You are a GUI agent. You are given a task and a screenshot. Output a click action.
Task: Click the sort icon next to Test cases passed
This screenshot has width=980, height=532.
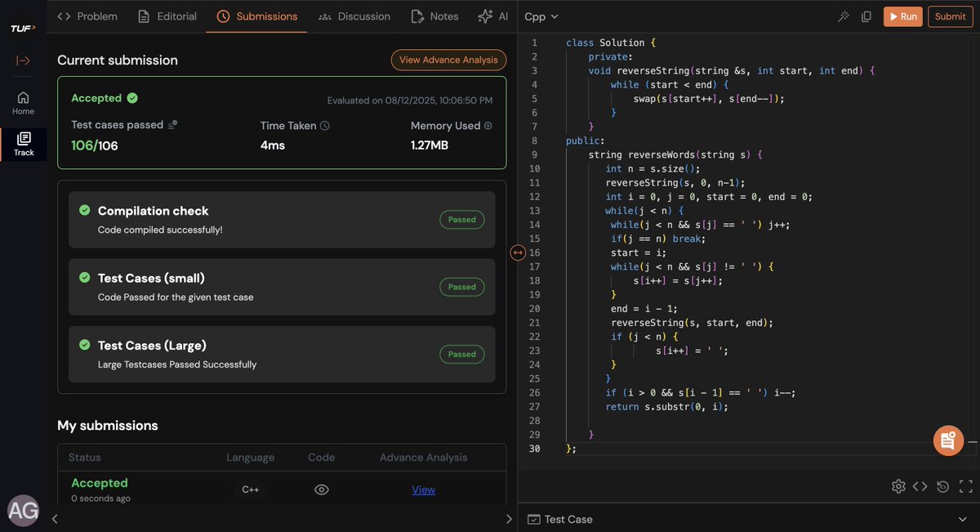click(x=171, y=124)
